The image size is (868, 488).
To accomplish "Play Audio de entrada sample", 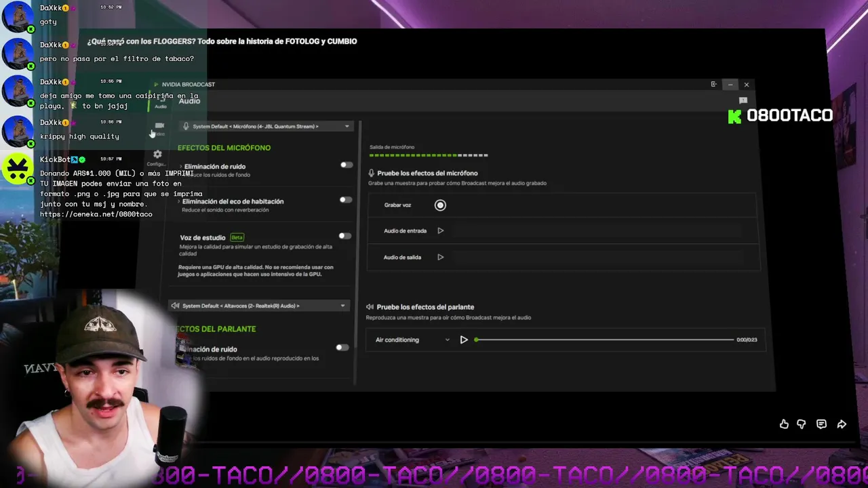I will (x=441, y=230).
